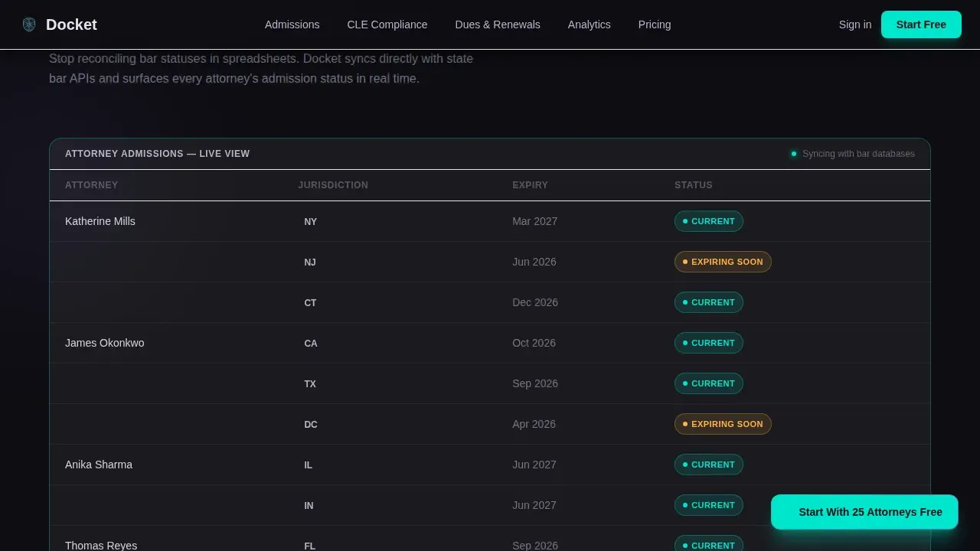This screenshot has height=551, width=980.
Task: Click the CA jurisdiction cell
Action: (310, 344)
